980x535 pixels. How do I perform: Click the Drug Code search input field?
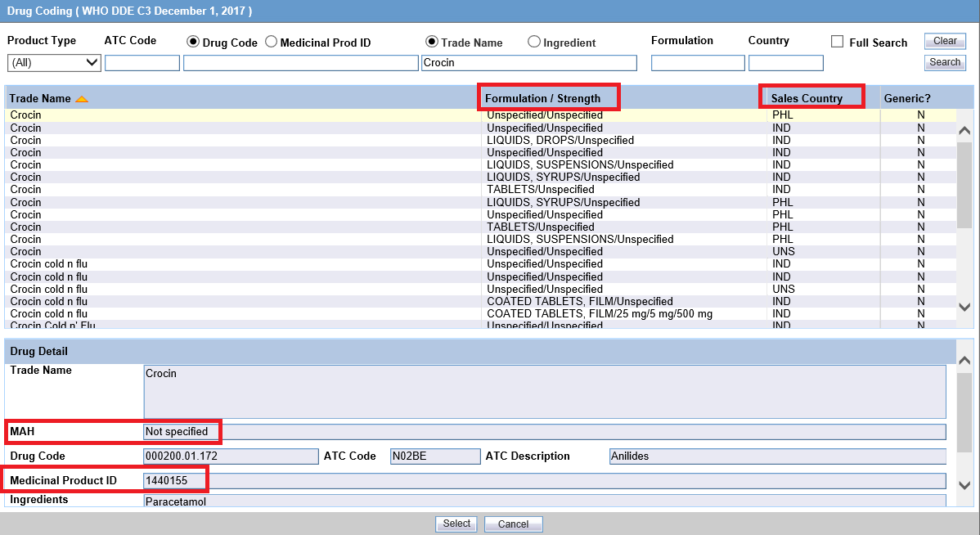pyautogui.click(x=300, y=62)
